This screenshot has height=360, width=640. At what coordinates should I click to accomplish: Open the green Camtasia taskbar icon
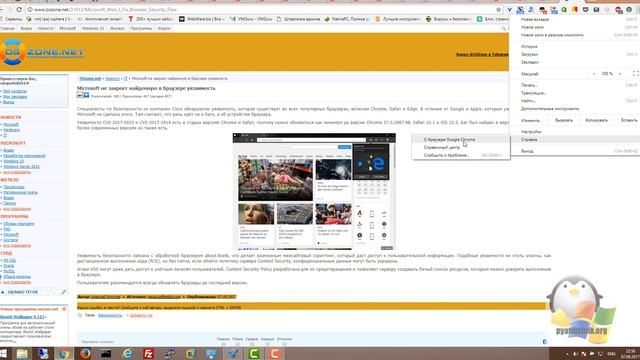pos(254,353)
